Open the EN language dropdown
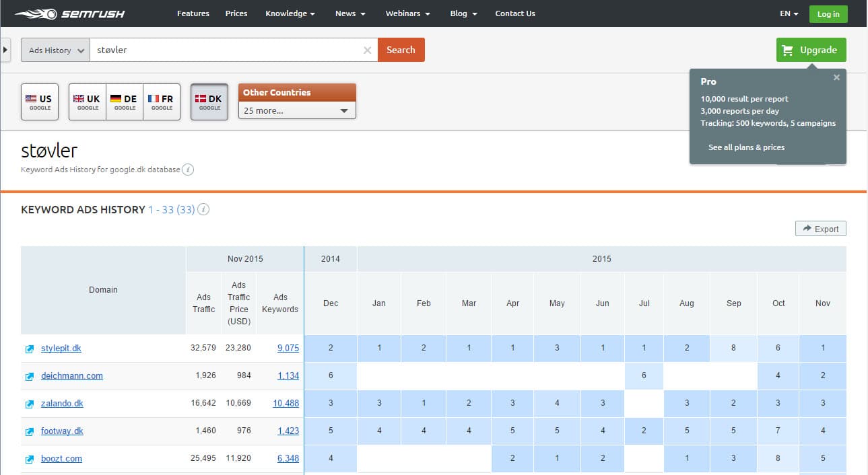Image resolution: width=868 pixels, height=475 pixels. [789, 13]
